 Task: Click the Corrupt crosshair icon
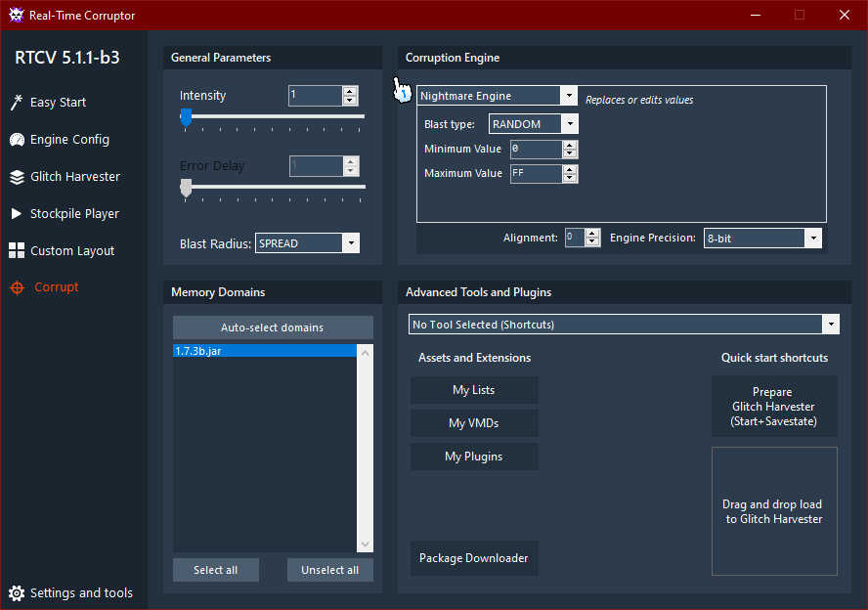tap(18, 287)
